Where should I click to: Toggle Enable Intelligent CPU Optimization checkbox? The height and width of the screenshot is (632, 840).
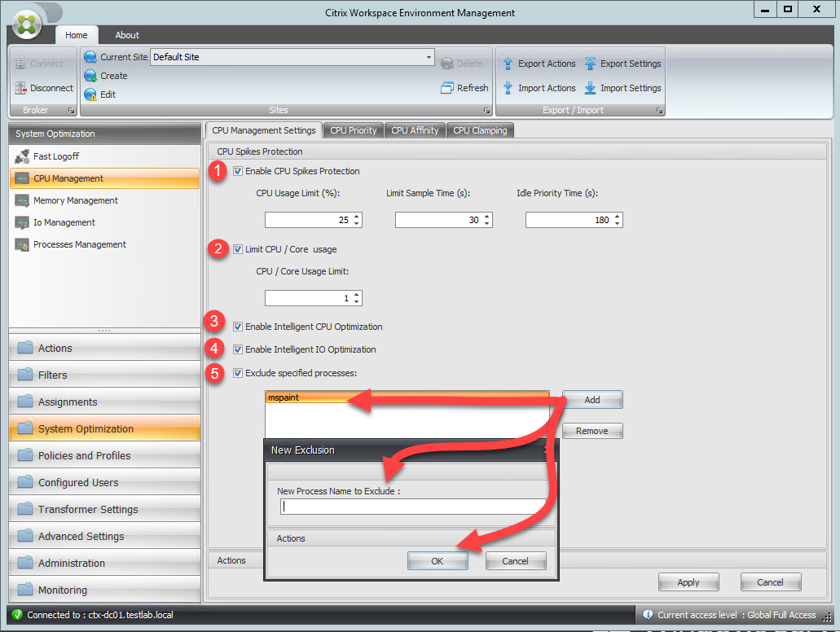tap(238, 326)
